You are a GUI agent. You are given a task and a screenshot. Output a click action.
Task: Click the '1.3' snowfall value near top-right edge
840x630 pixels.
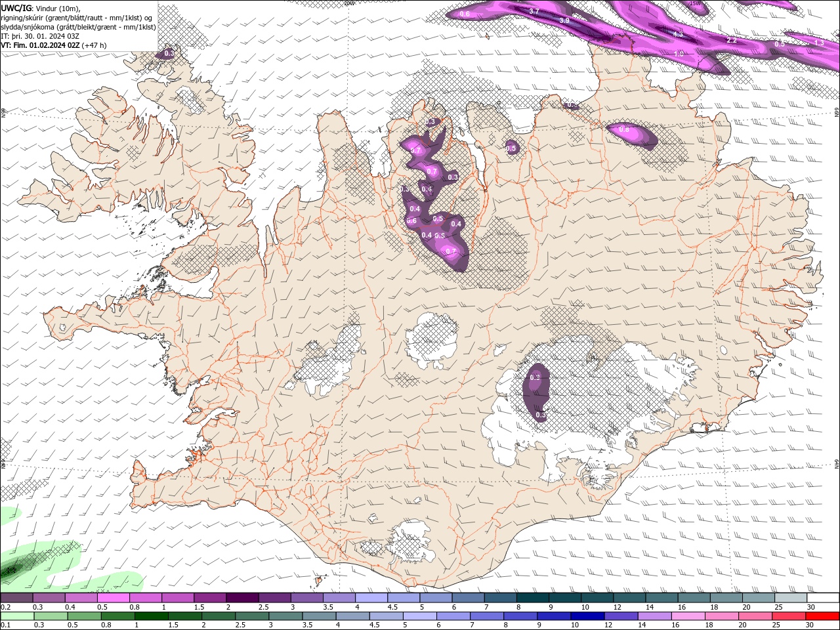[819, 43]
